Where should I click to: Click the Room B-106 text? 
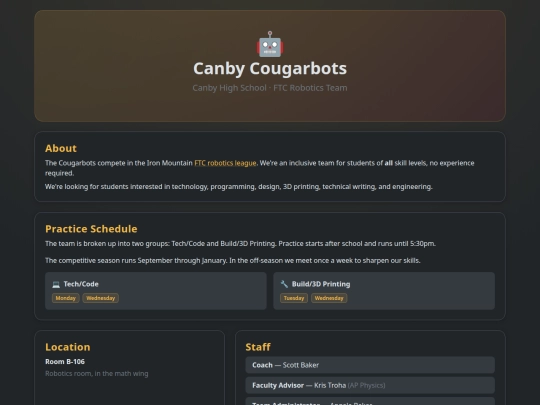coord(65,362)
